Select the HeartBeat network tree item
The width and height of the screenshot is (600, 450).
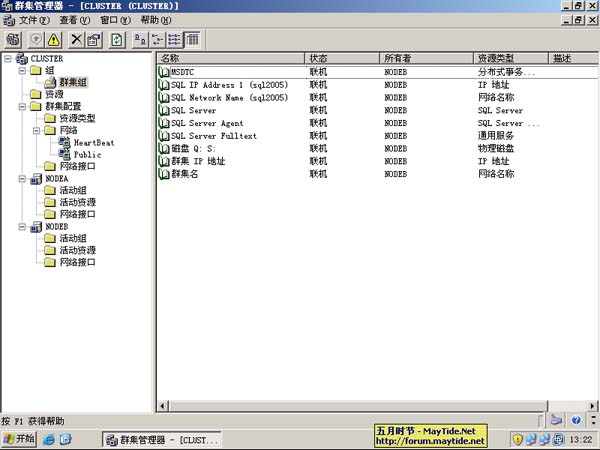(x=93, y=143)
